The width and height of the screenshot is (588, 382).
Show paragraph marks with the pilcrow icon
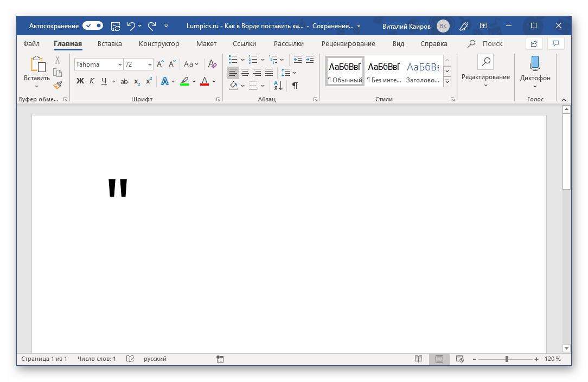295,85
